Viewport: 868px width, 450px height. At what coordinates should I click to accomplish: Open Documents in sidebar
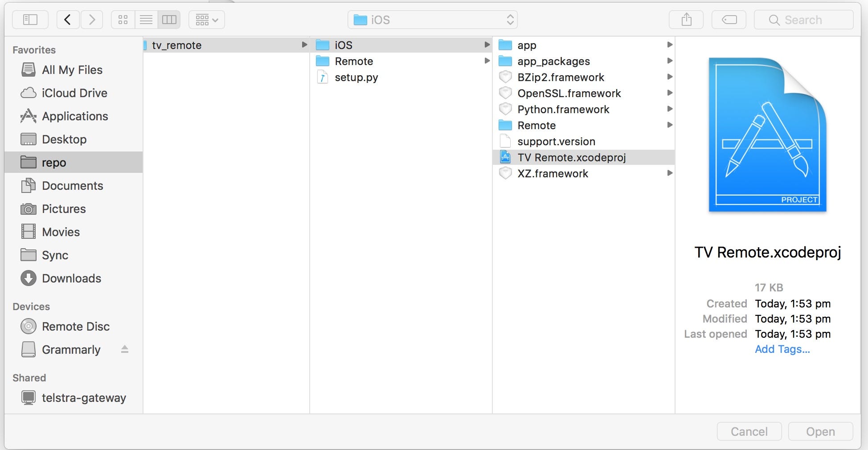coord(74,186)
